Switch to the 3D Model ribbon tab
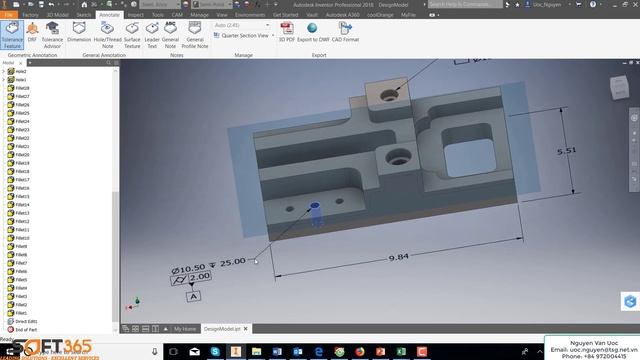This screenshot has width=640, height=360. (x=57, y=15)
